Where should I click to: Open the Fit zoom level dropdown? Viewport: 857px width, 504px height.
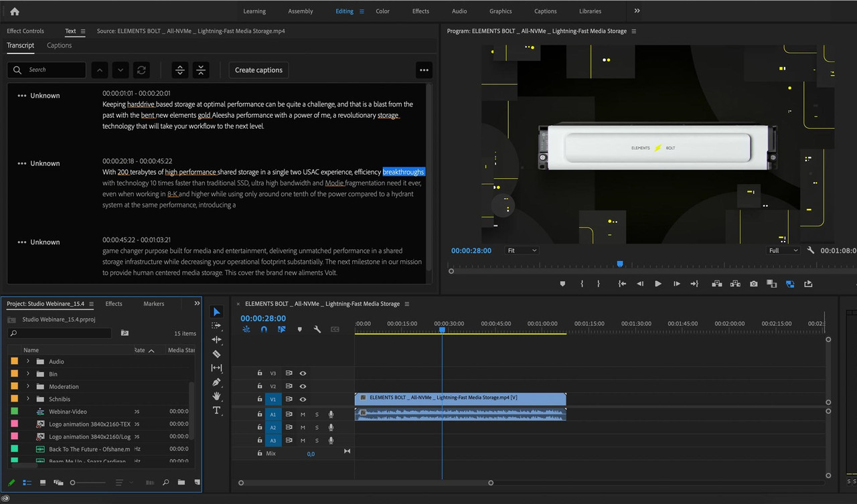522,250
